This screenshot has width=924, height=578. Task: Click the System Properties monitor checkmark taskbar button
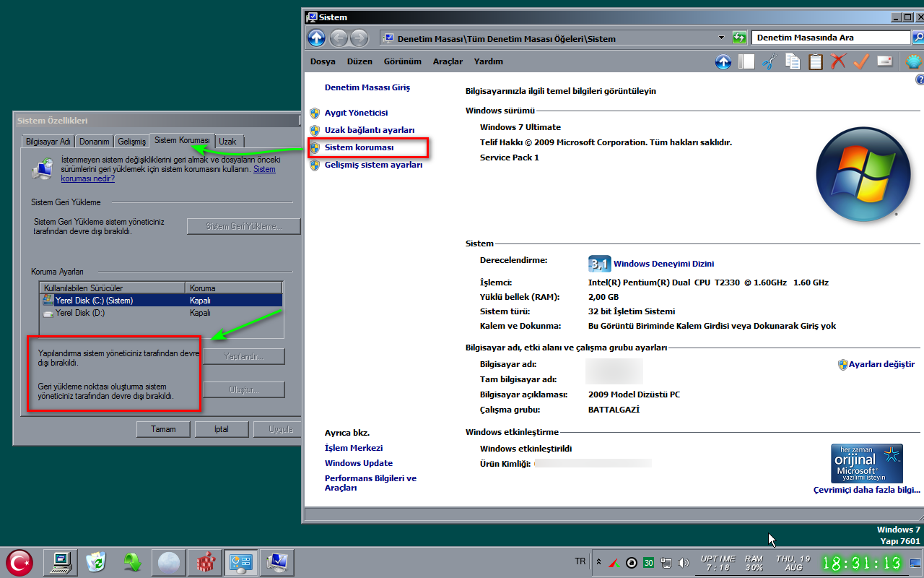(x=276, y=561)
